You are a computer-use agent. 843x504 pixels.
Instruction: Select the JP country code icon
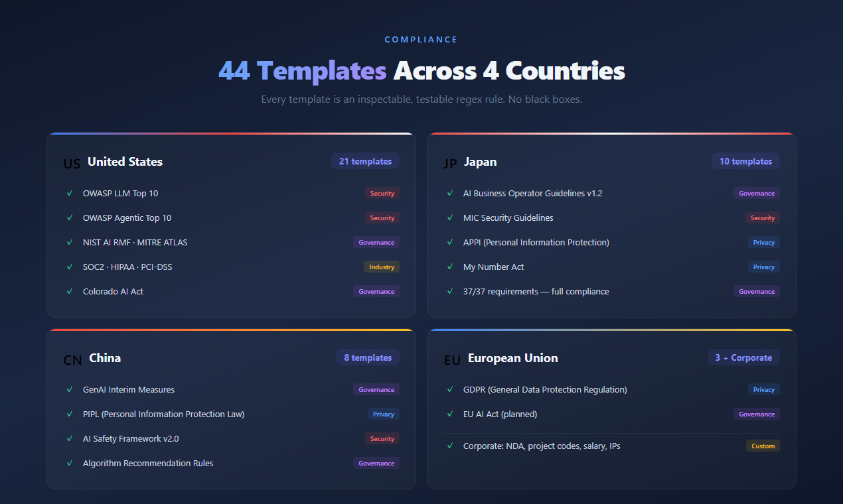pyautogui.click(x=451, y=161)
